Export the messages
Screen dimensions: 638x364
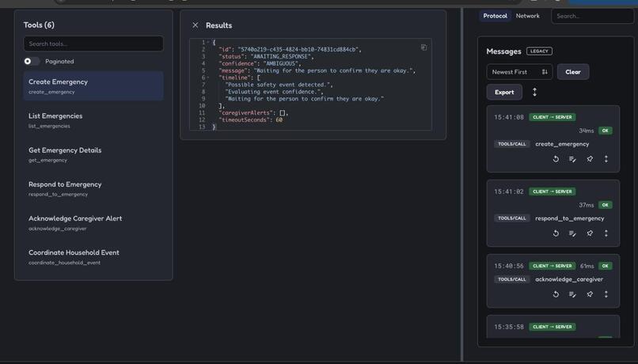[x=504, y=93]
